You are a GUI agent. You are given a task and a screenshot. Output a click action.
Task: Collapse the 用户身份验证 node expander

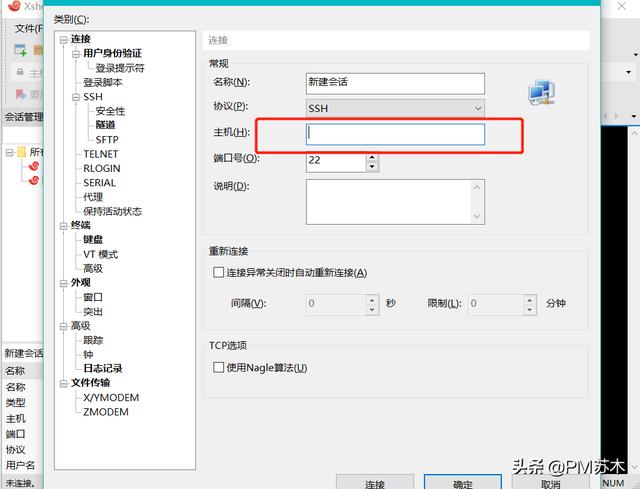click(x=76, y=54)
